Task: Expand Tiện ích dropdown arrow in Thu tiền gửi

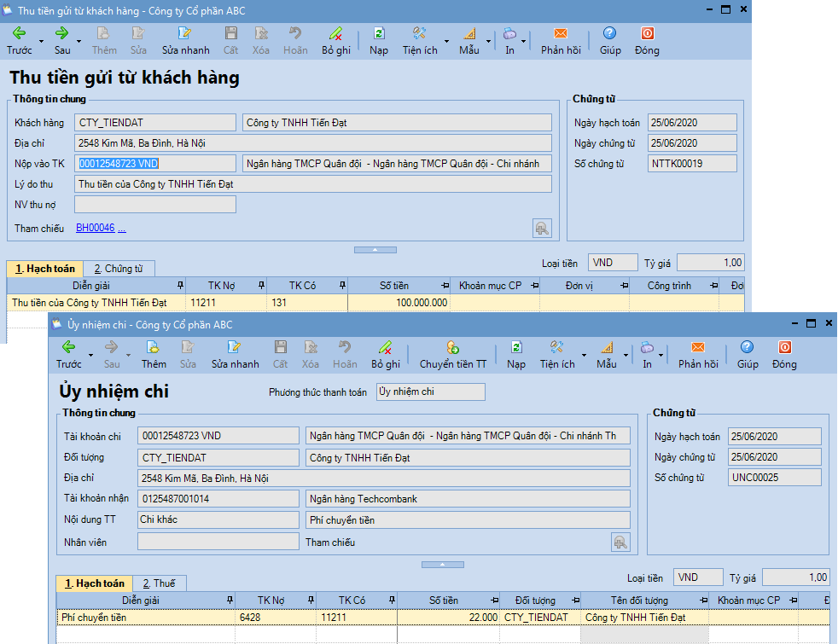Action: click(x=446, y=42)
